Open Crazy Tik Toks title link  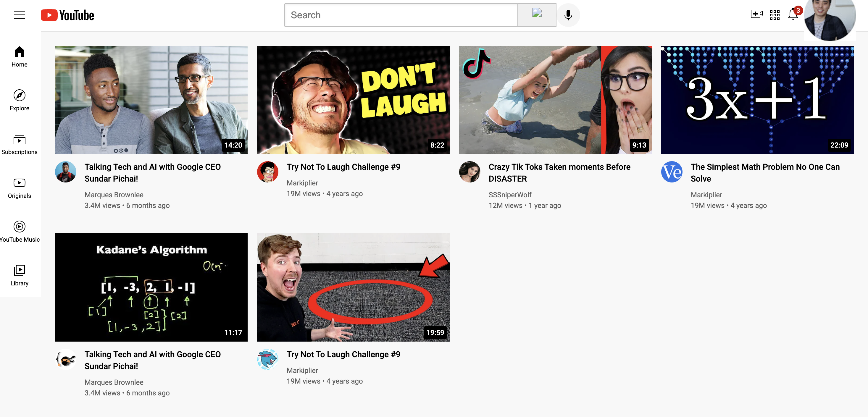coord(559,173)
